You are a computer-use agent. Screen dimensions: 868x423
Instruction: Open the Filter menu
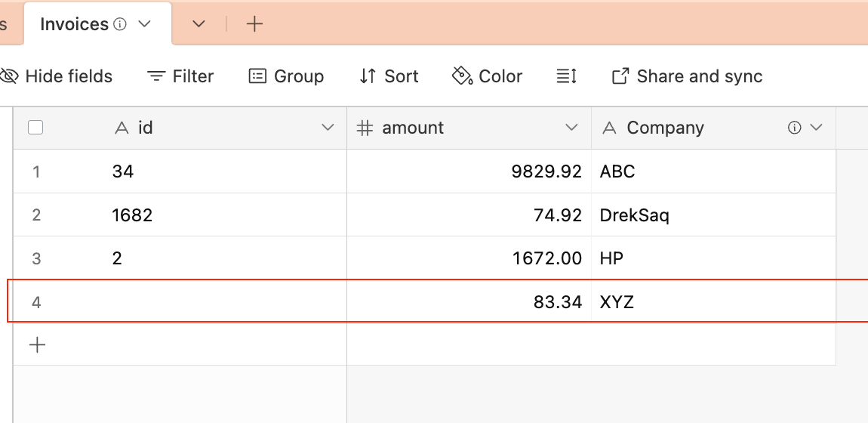(x=180, y=76)
